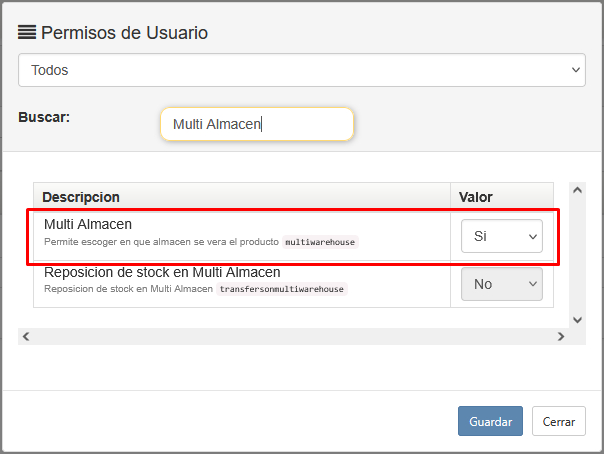
Task: Select the Reposicion de stock en Multi Almacen row
Action: coord(294,284)
